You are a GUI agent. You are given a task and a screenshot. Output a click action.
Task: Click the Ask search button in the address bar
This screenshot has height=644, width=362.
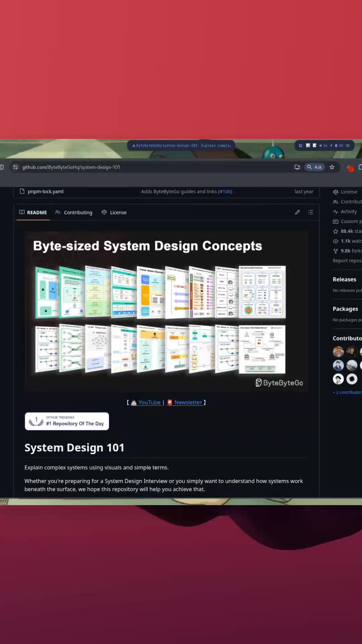coord(314,167)
